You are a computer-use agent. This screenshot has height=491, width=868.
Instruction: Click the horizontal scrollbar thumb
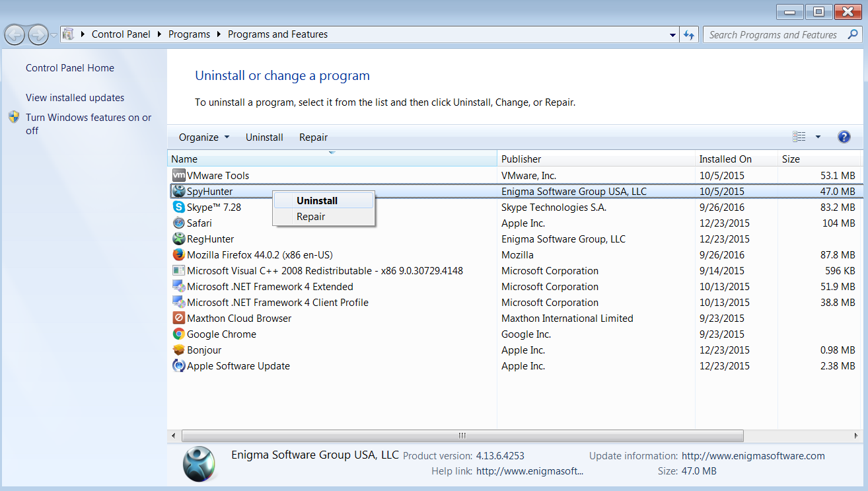click(x=462, y=436)
